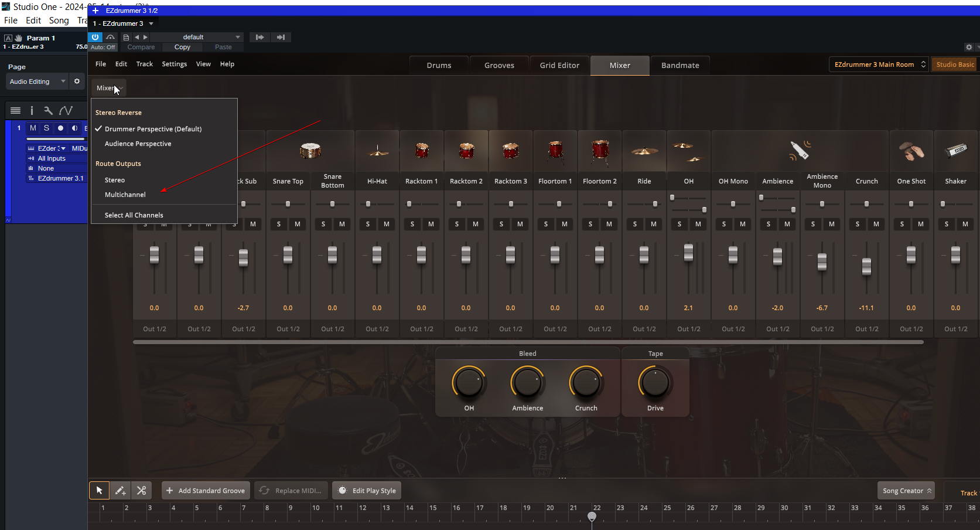Image resolution: width=980 pixels, height=530 pixels.
Task: Click Edit Play Style button
Action: tap(367, 491)
